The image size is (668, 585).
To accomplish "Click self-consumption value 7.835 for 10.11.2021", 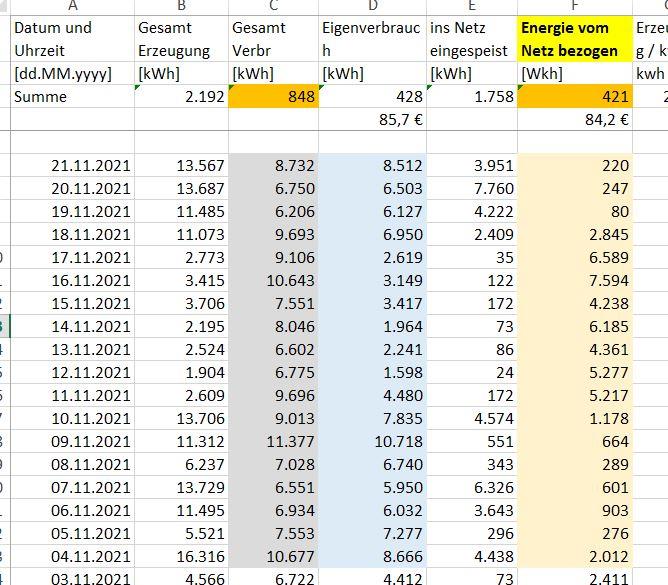I will tap(372, 418).
